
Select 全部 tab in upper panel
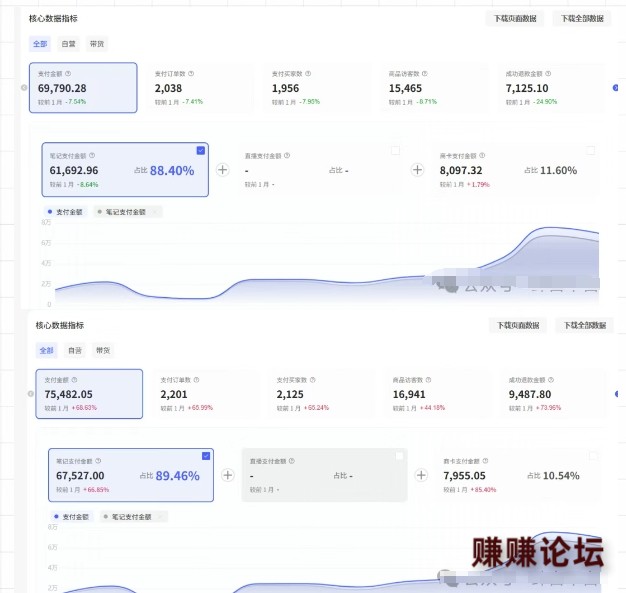(40, 44)
